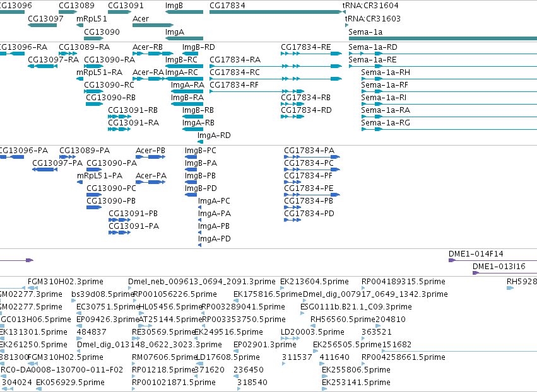Click the LD20003.5prime EST label
This screenshot has width=537, height=392.
coord(312,332)
